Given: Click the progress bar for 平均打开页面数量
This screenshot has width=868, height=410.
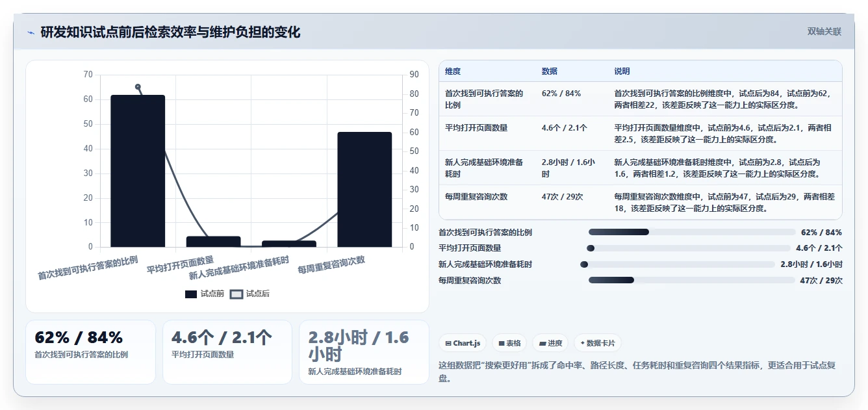Looking at the screenshot, I should pyautogui.click(x=689, y=248).
